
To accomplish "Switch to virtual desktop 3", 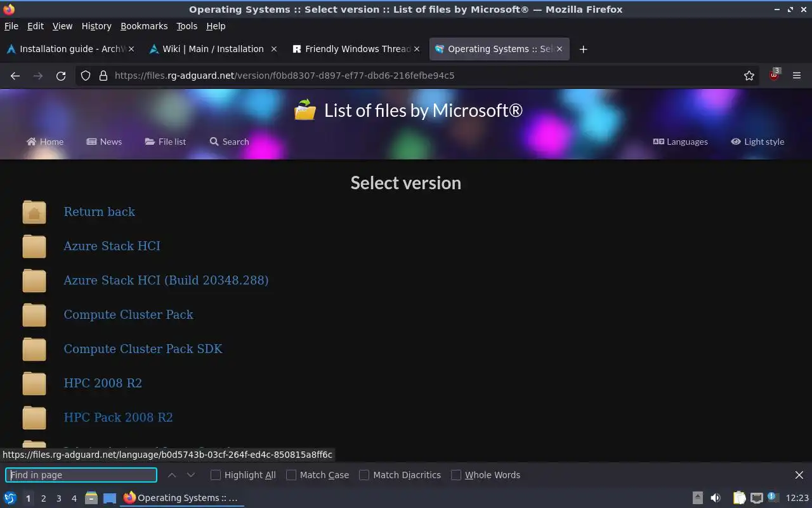I will coord(58,498).
